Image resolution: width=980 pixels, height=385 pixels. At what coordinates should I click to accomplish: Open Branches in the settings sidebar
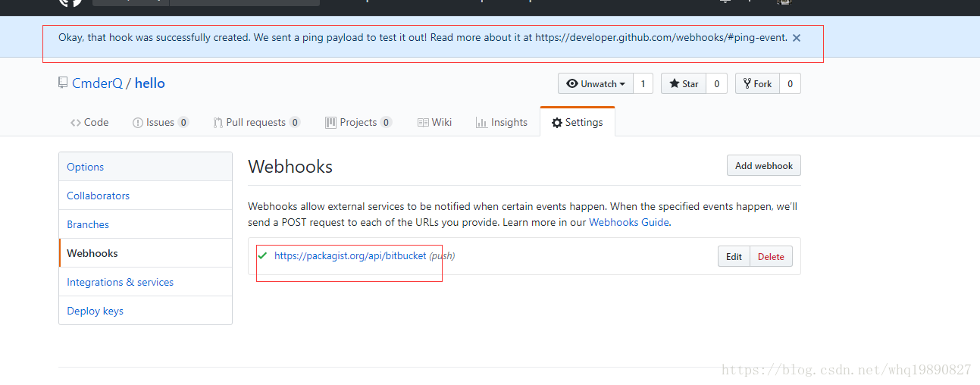click(x=146, y=224)
